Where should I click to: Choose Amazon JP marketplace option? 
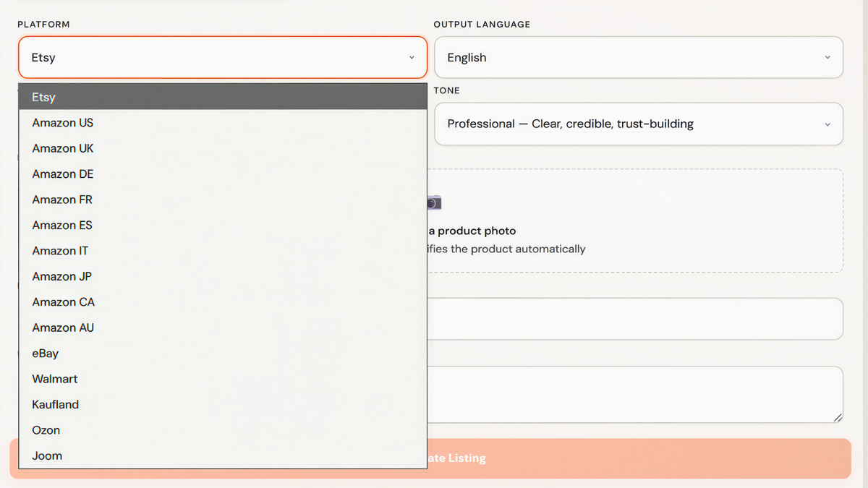(223, 277)
